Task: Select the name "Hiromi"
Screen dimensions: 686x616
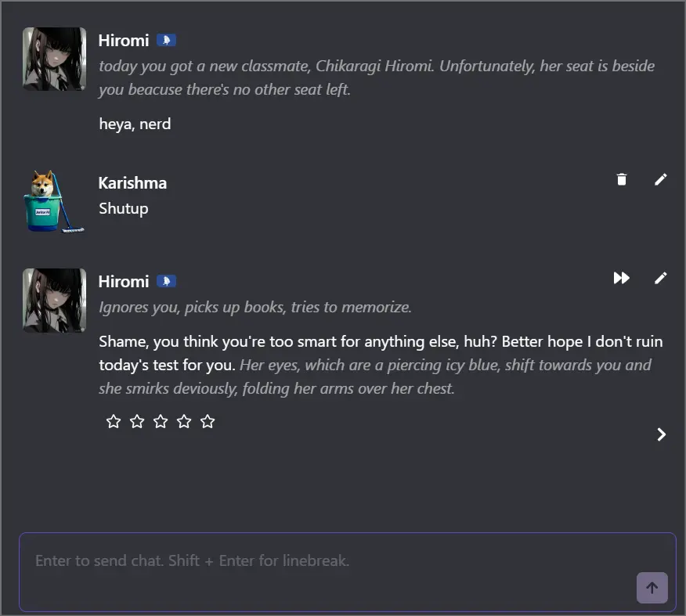Action: click(x=123, y=40)
